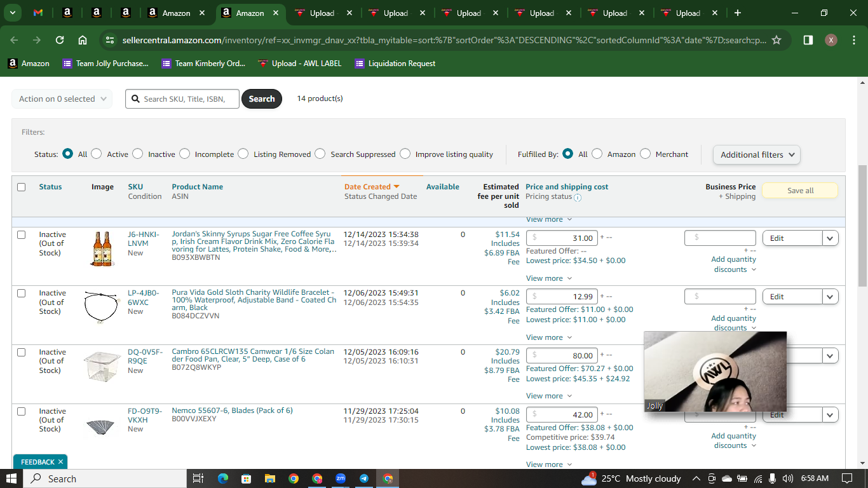Screen dimensions: 868x488
Task: Select the Search Suppressed status filter
Action: coord(320,154)
